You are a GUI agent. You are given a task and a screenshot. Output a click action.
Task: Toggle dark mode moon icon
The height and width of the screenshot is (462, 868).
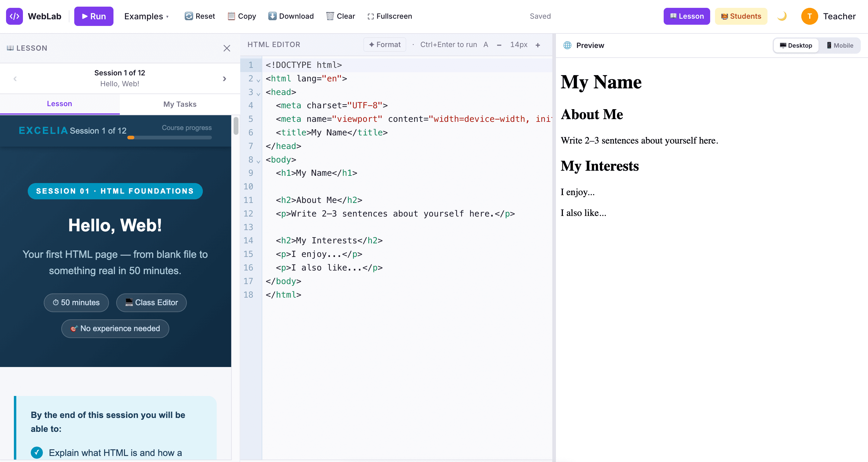pyautogui.click(x=782, y=16)
